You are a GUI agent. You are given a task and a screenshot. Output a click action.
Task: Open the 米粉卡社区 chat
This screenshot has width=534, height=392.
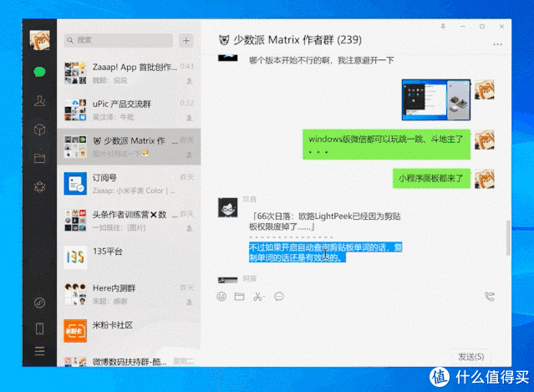click(129, 331)
